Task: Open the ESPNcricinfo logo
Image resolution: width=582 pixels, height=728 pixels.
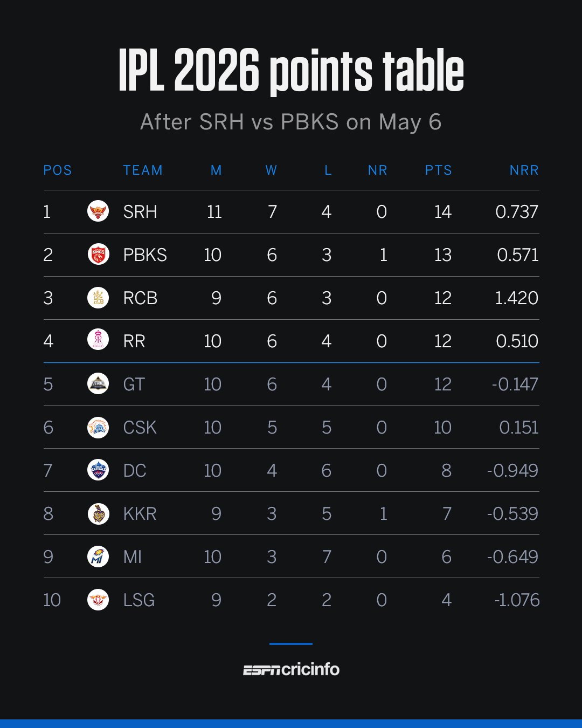Action: pos(291,669)
